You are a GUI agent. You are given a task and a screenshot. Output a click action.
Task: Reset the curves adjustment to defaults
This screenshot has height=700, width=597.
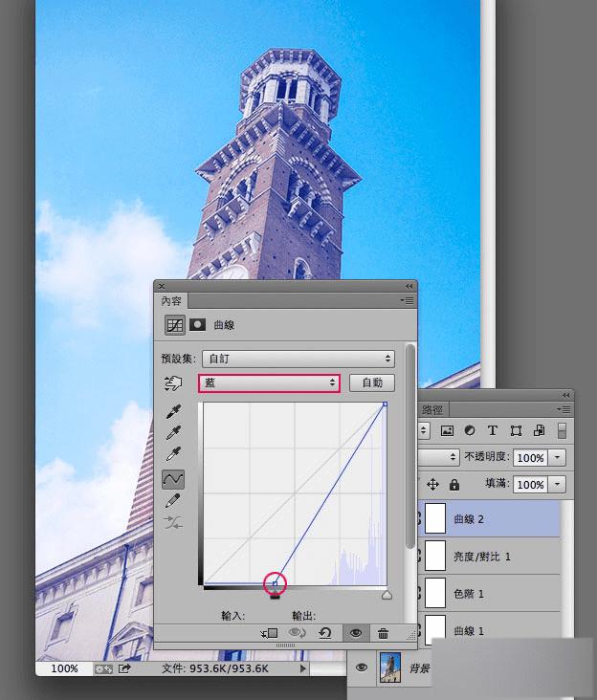coord(325,633)
